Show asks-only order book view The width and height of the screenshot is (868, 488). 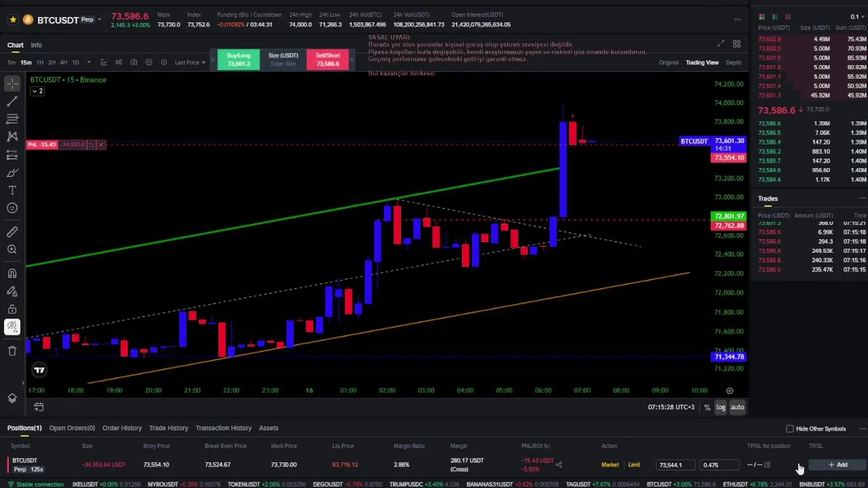click(x=787, y=17)
